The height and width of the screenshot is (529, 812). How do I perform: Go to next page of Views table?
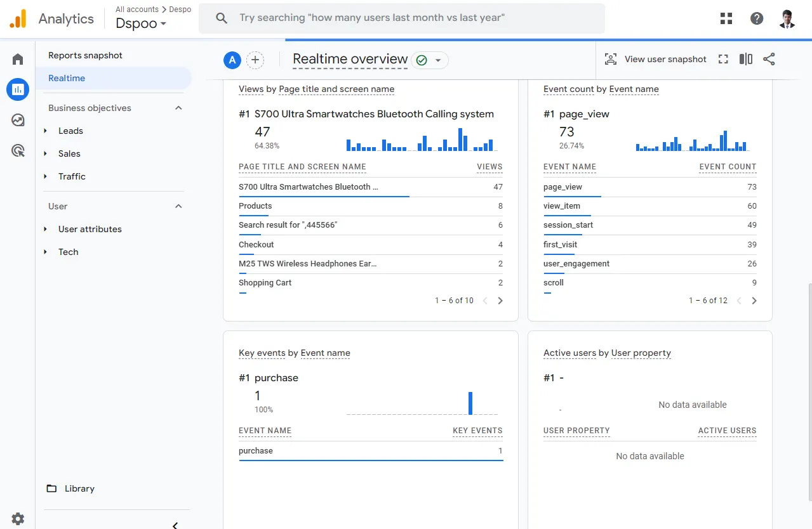click(500, 301)
